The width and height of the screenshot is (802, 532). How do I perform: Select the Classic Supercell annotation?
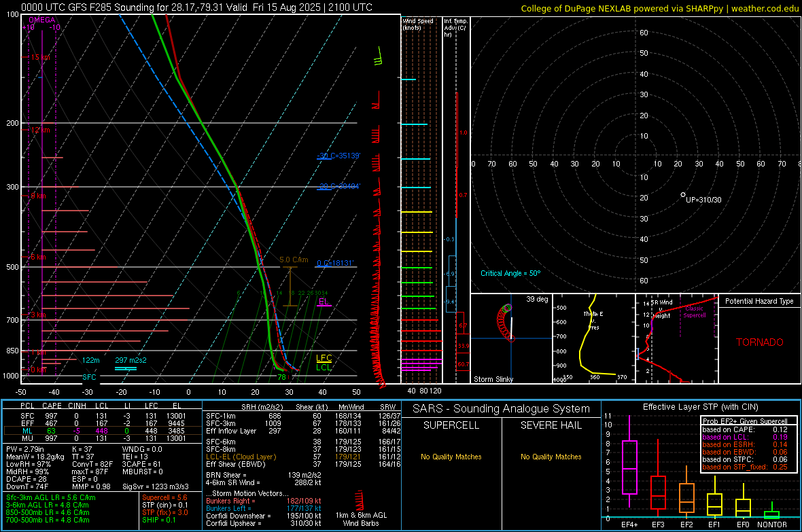(694, 312)
